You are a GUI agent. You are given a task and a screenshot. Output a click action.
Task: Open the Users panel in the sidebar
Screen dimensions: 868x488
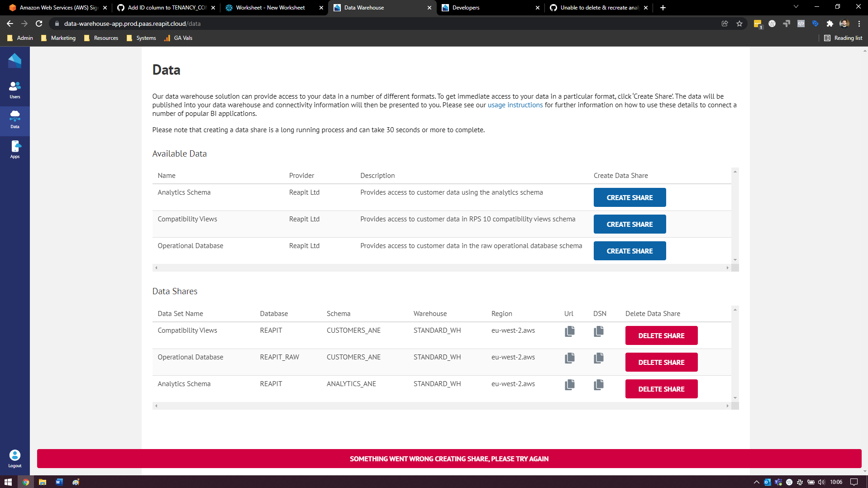click(15, 89)
